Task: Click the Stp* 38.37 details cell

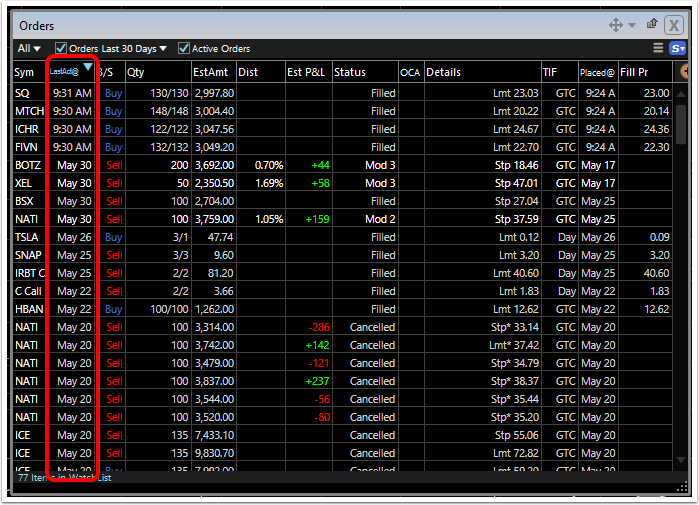Action: point(514,381)
